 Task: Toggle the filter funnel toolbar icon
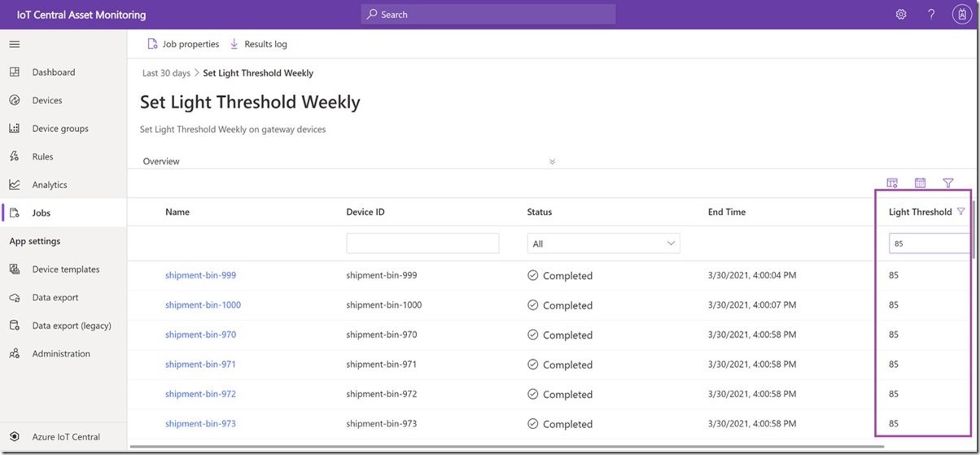948,183
